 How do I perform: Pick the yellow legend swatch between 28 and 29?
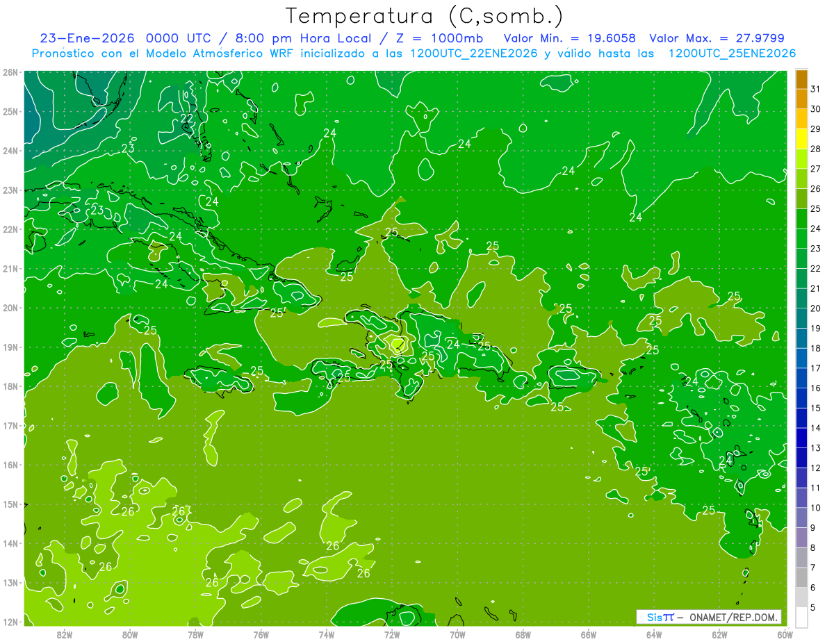(x=801, y=139)
